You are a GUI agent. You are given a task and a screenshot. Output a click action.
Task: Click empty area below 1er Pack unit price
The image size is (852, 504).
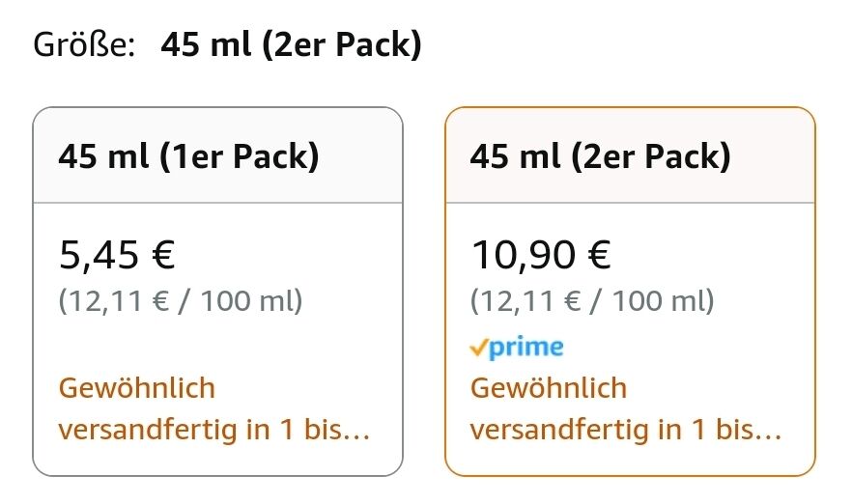(217, 346)
